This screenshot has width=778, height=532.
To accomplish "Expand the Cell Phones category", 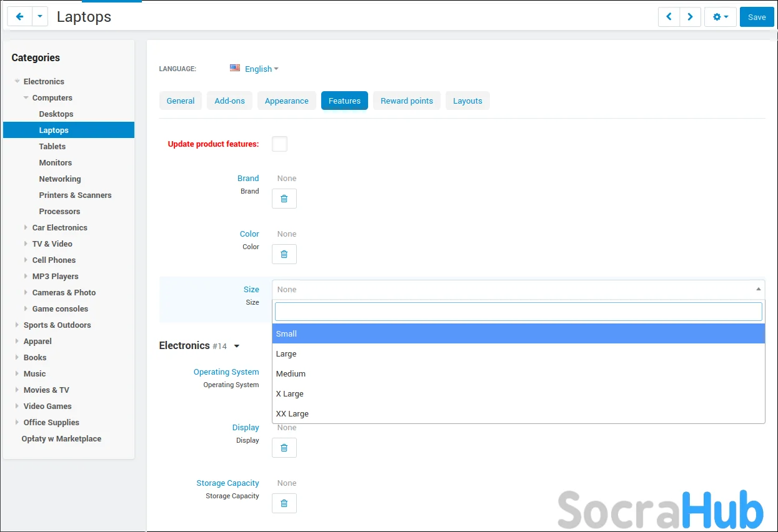I will click(x=26, y=260).
